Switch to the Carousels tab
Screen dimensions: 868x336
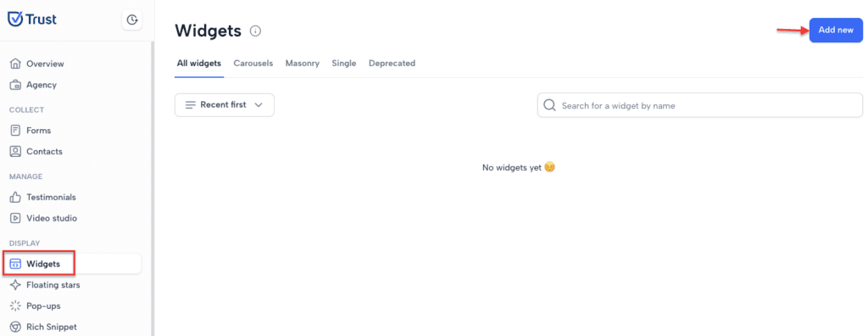[253, 63]
